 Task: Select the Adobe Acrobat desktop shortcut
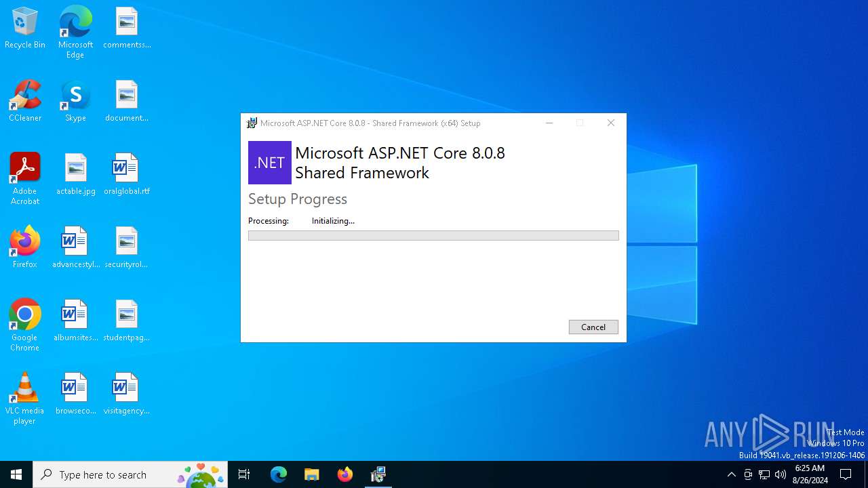[25, 179]
